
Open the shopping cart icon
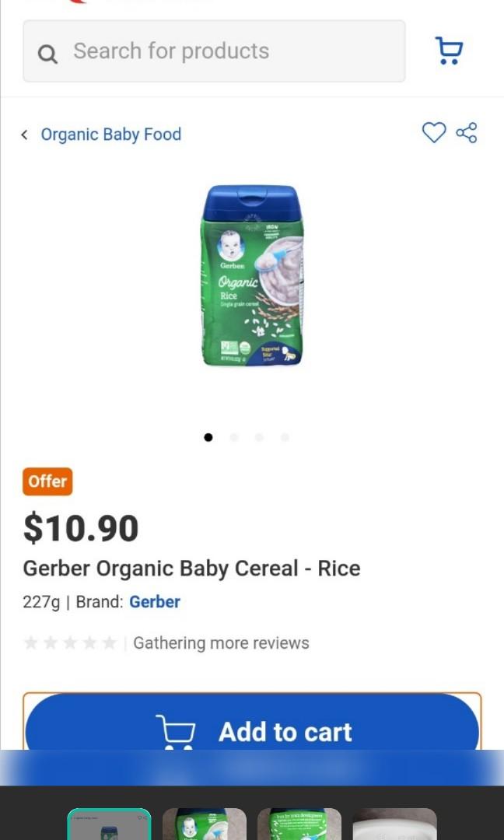pyautogui.click(x=449, y=51)
